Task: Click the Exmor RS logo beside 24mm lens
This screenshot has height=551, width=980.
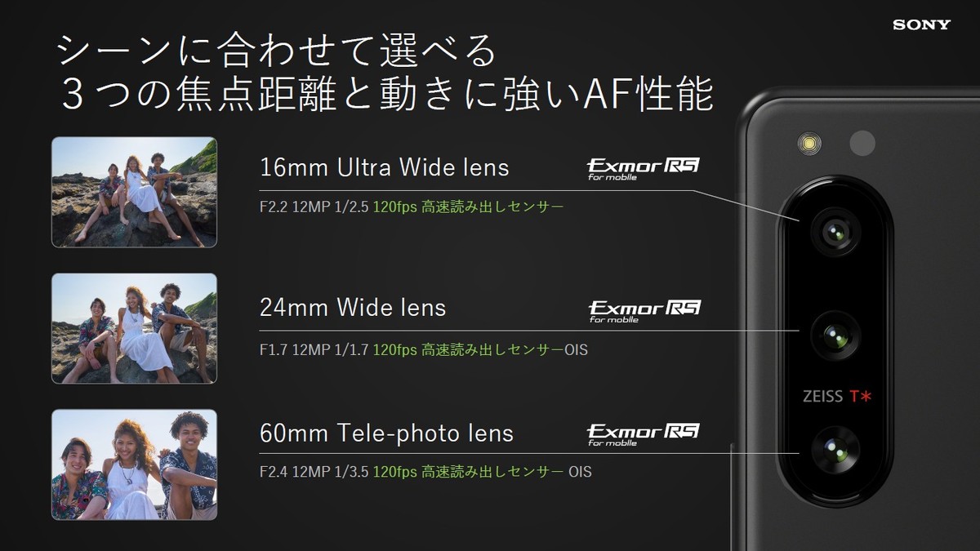Action: pos(644,311)
